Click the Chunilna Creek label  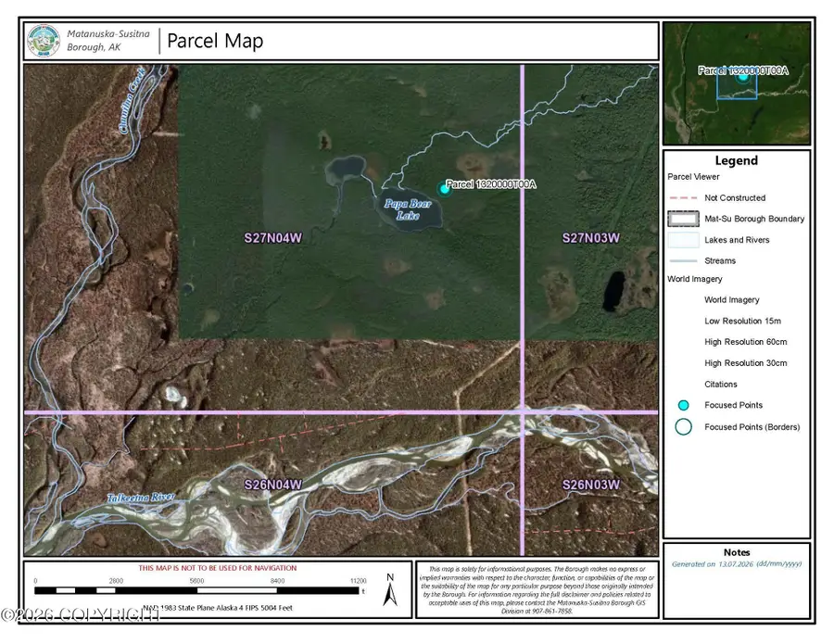tap(132, 100)
